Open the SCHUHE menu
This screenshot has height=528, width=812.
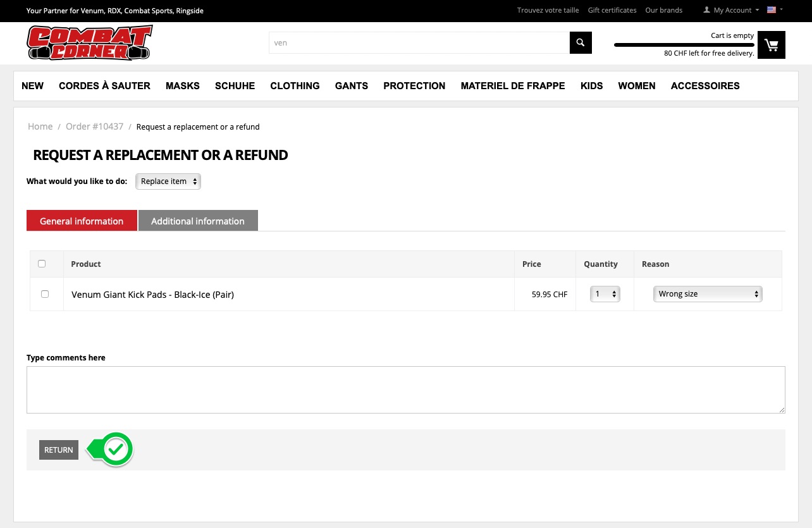pyautogui.click(x=235, y=86)
